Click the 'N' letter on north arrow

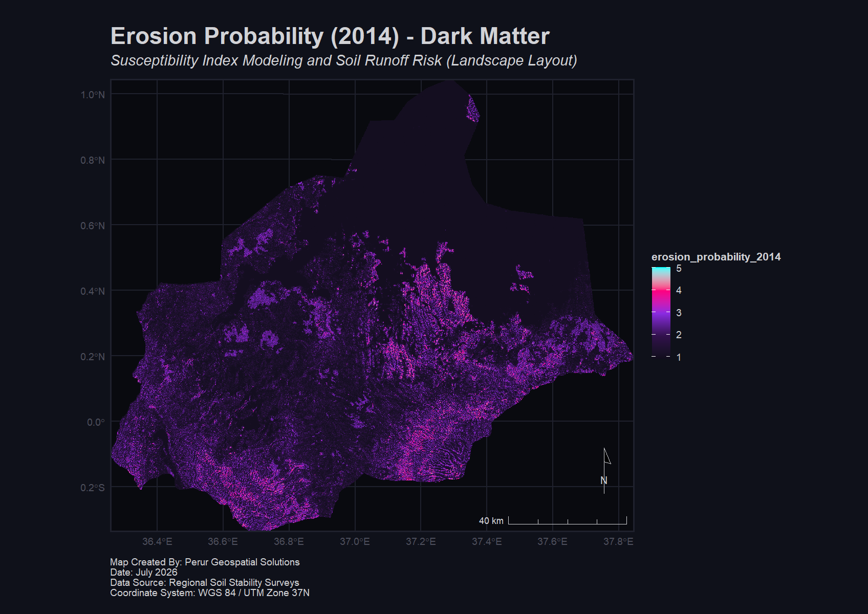(604, 480)
